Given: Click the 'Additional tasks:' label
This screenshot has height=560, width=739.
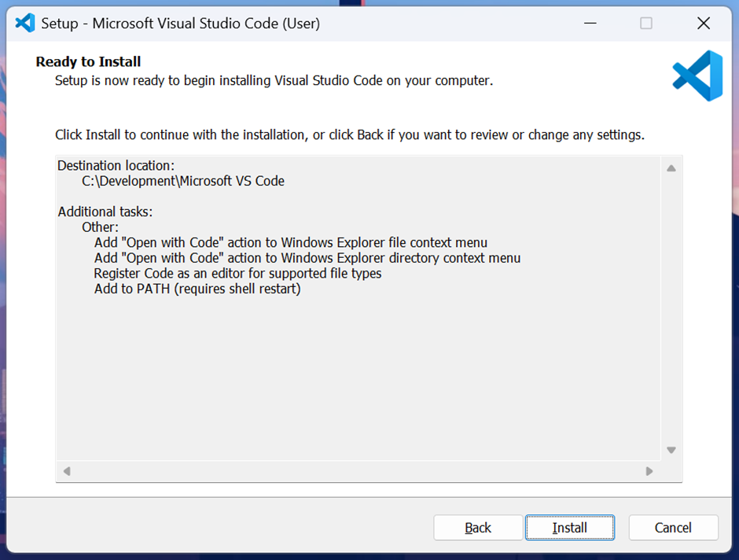Looking at the screenshot, I should click(105, 212).
